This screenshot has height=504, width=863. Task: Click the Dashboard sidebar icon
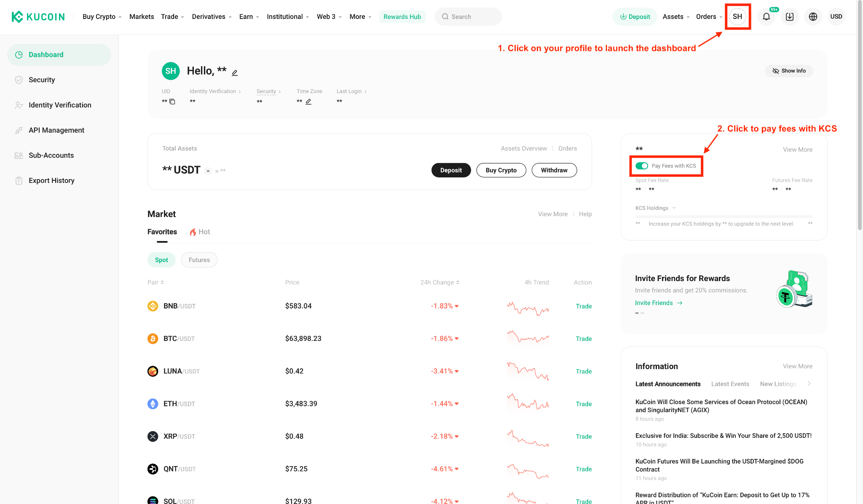pos(19,55)
